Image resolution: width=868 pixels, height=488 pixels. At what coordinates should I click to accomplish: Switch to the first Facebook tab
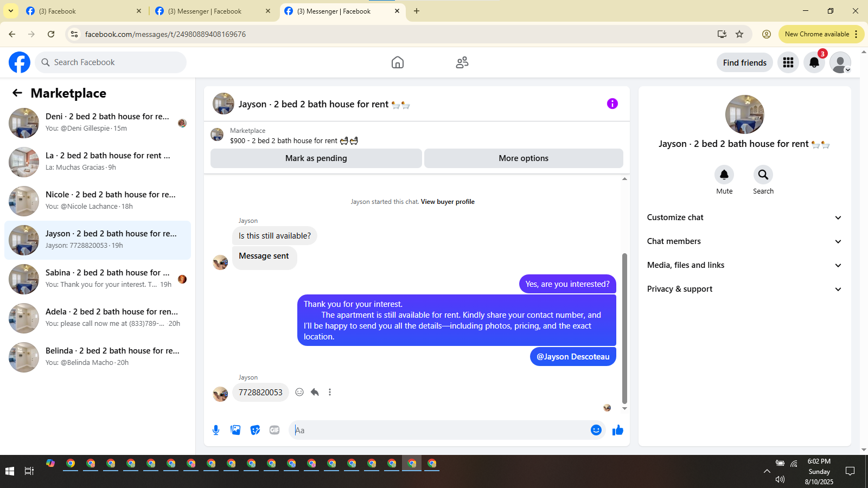[x=84, y=11]
